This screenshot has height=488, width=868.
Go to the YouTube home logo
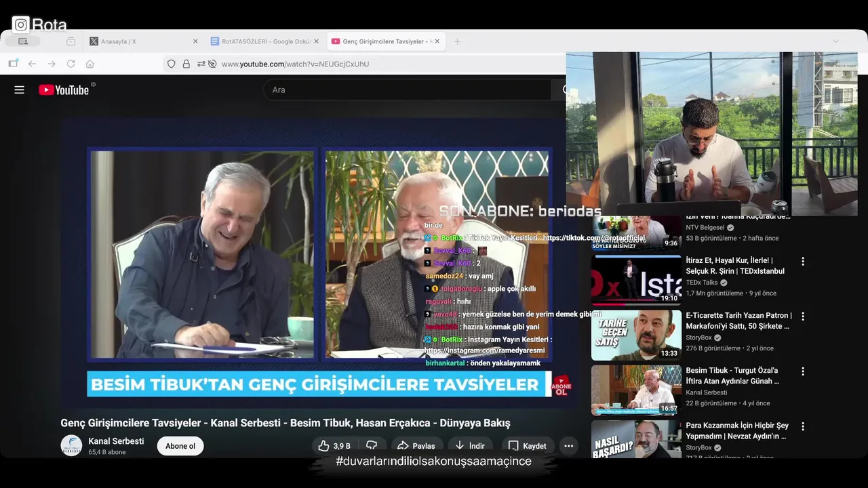[64, 89]
